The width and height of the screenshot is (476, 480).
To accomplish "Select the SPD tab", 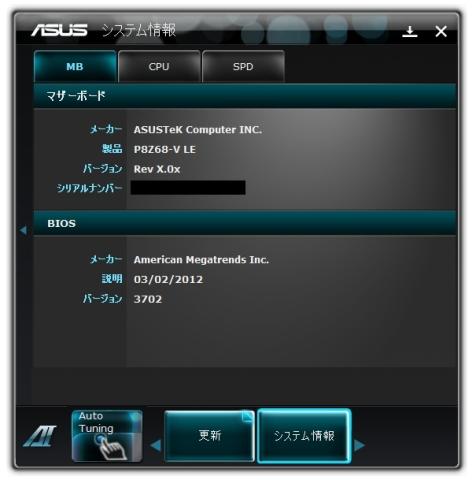I will 243,67.
